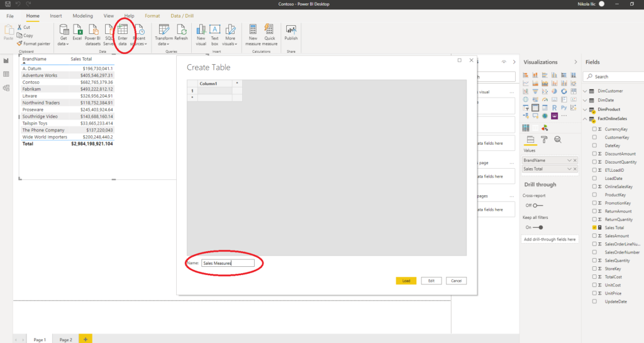The image size is (644, 343).
Task: Open More visuals dropdown
Action: click(x=230, y=35)
